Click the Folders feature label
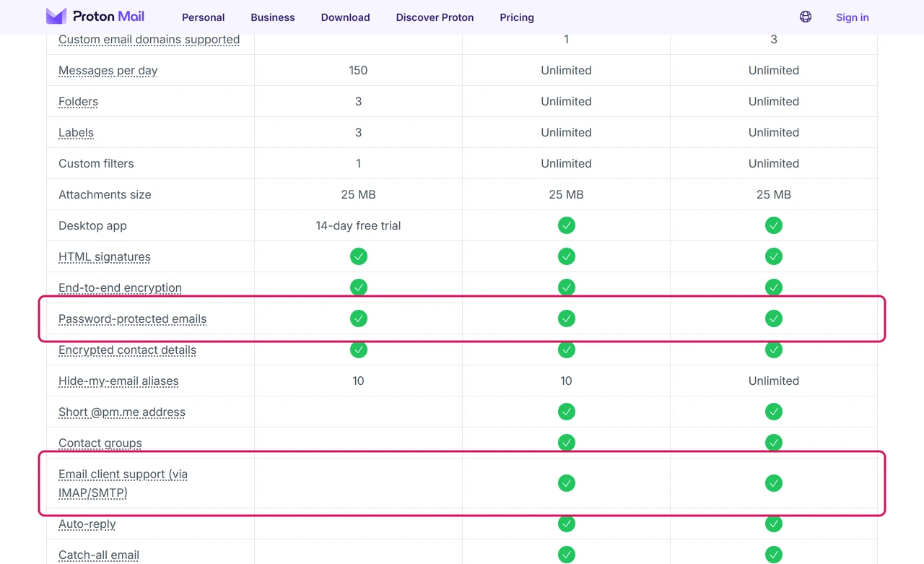 coord(78,102)
